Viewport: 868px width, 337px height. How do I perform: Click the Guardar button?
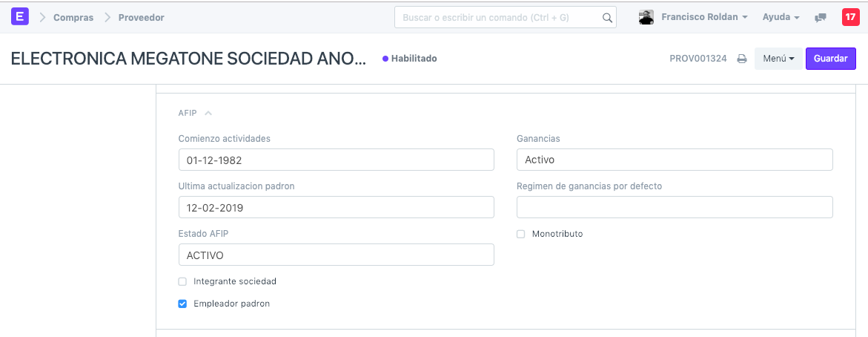(x=831, y=58)
